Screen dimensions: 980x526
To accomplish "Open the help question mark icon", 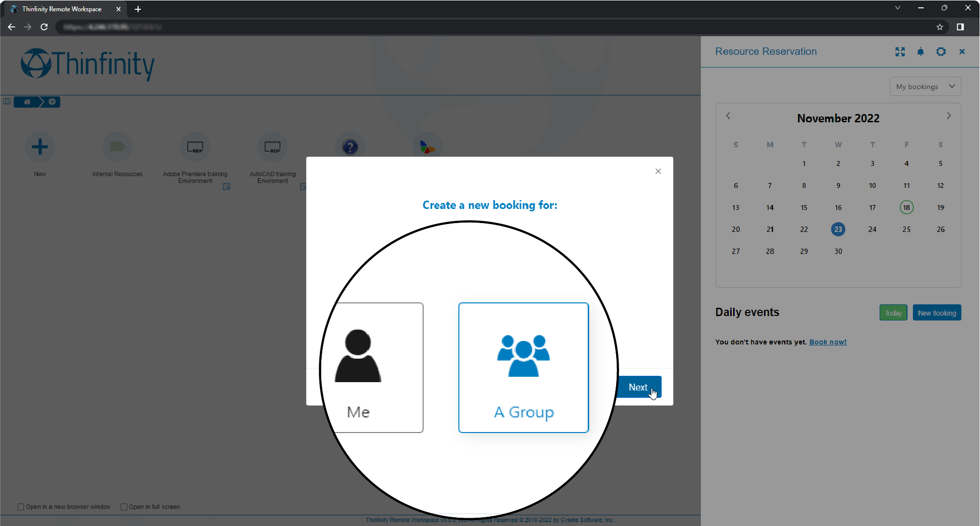I will 350,146.
